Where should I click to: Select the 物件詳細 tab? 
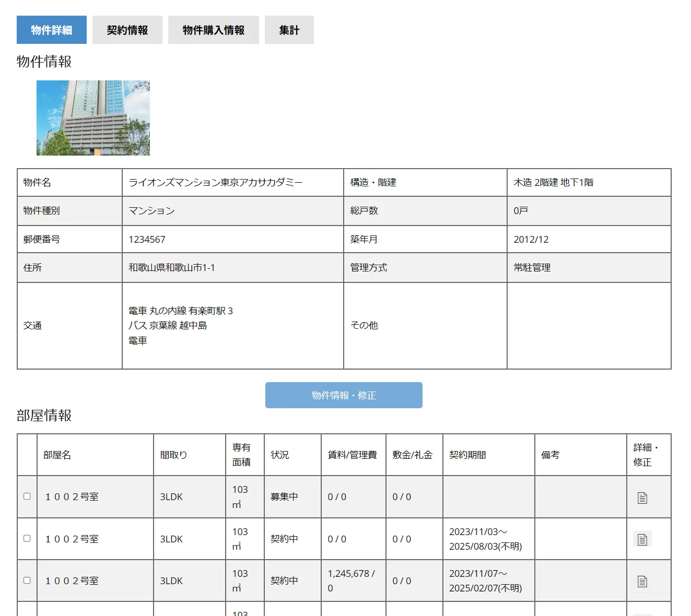[51, 30]
